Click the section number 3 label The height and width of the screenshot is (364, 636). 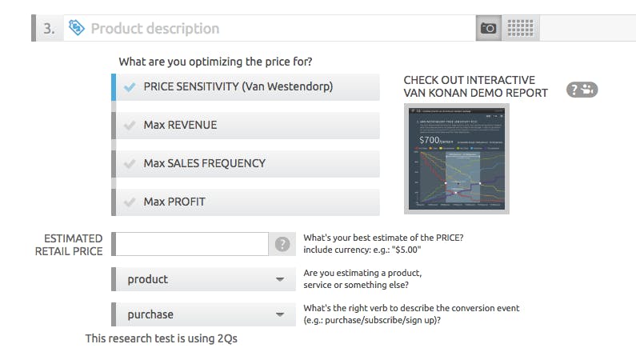point(49,28)
